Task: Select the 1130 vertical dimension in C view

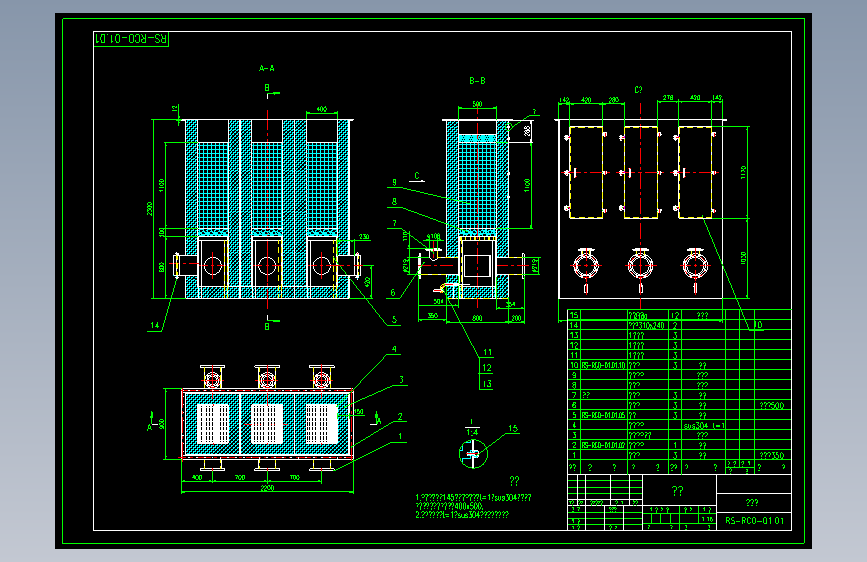Action: 743,172
